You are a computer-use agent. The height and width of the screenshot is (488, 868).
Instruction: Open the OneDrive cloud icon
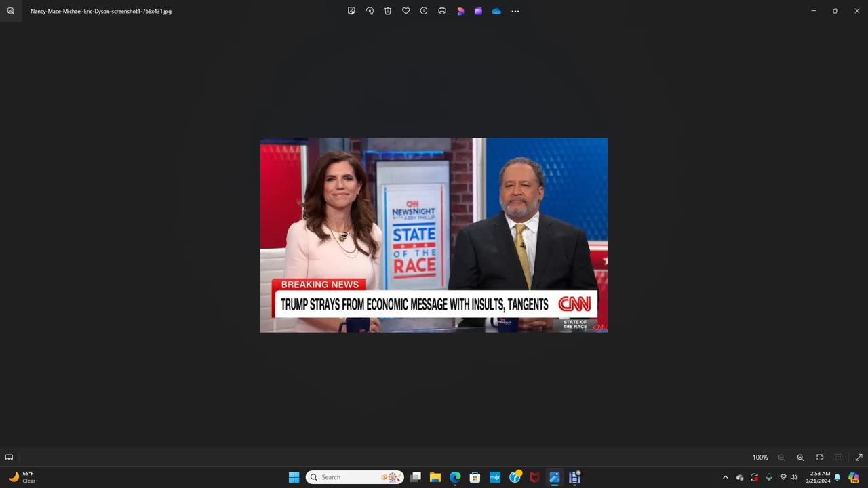pyautogui.click(x=496, y=11)
